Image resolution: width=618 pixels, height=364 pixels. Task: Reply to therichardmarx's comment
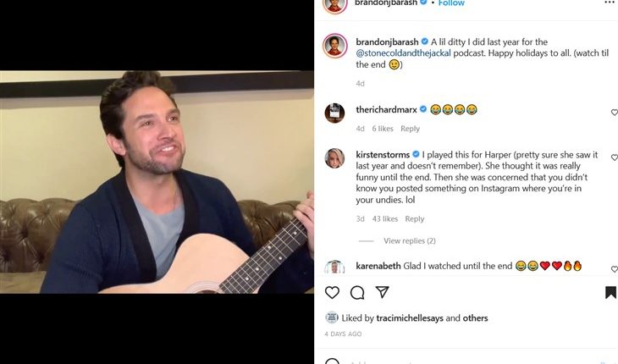click(410, 129)
